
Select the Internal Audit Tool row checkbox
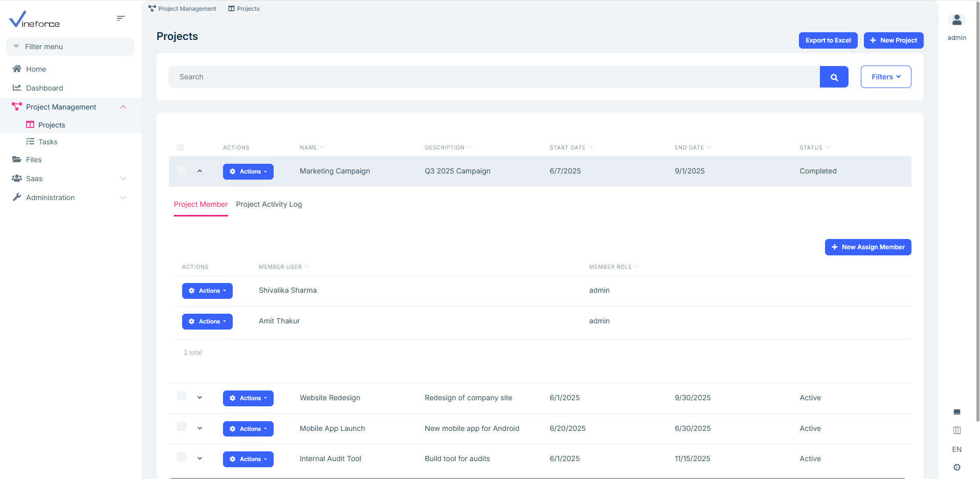pyautogui.click(x=182, y=457)
